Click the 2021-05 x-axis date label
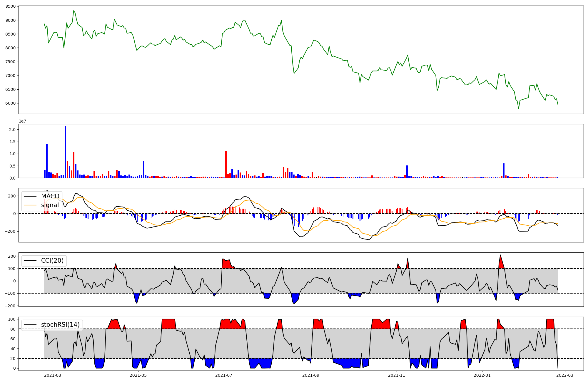The width and height of the screenshot is (588, 382). pos(138,375)
